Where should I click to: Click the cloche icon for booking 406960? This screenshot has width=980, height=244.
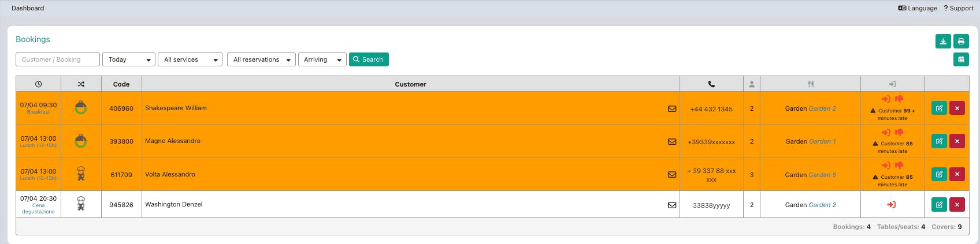pos(81,108)
